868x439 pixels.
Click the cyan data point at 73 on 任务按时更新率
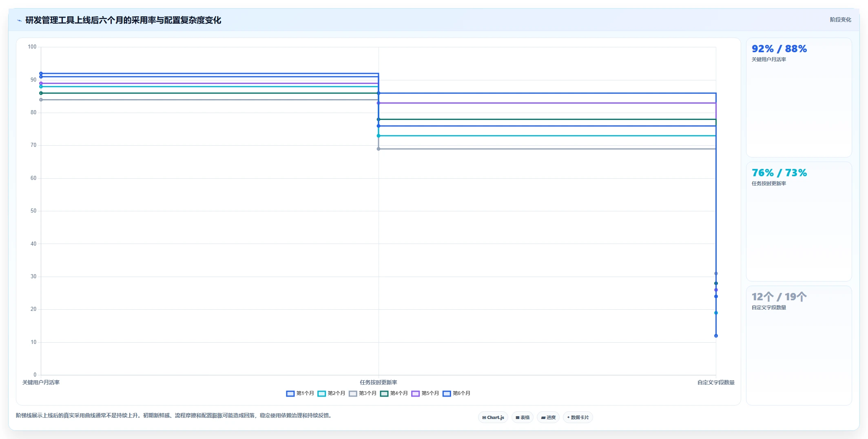(x=379, y=136)
